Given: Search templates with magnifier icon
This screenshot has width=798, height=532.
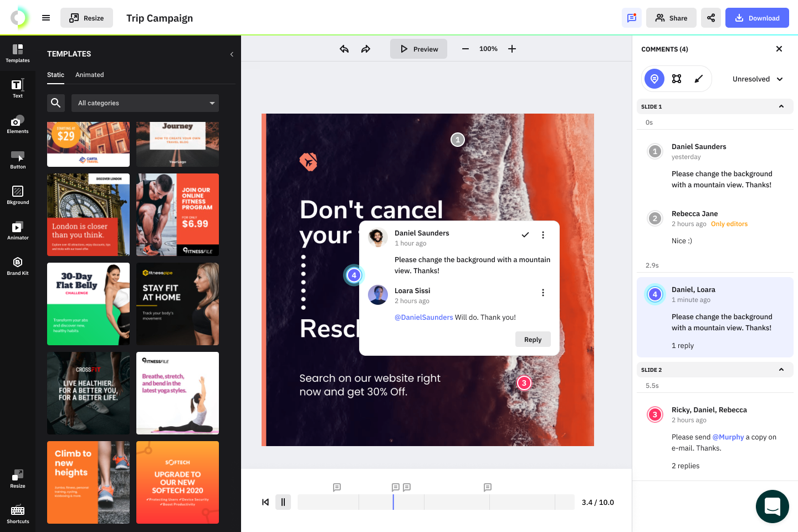Looking at the screenshot, I should pyautogui.click(x=56, y=103).
